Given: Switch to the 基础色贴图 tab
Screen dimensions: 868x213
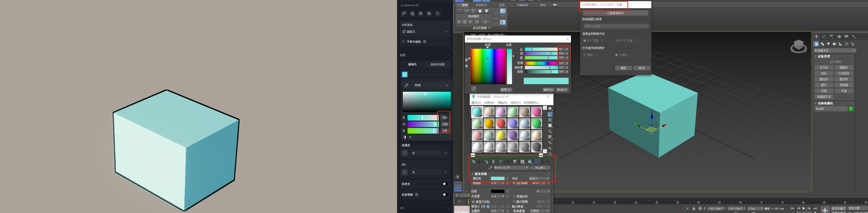Looking at the screenshot, I should click(437, 64).
